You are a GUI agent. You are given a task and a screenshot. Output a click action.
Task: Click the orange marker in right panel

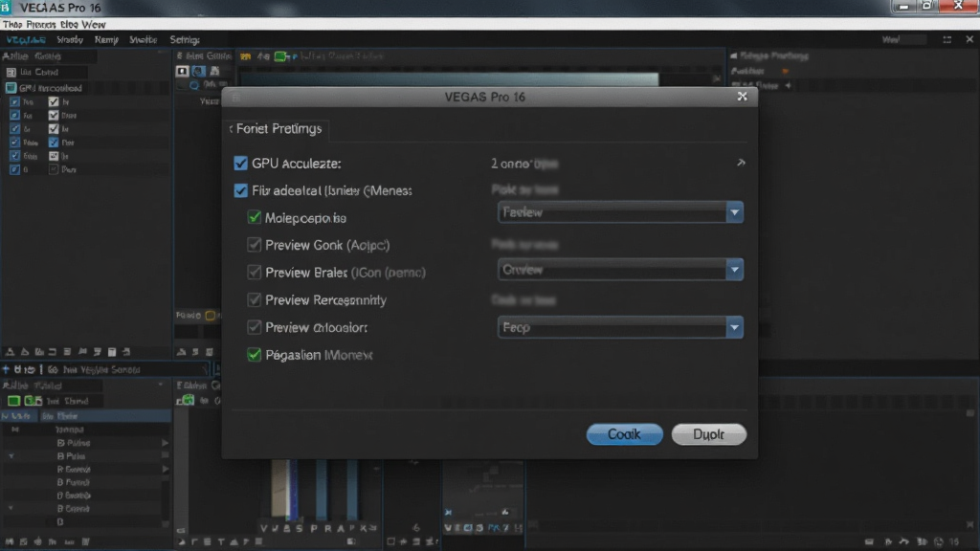click(x=786, y=71)
